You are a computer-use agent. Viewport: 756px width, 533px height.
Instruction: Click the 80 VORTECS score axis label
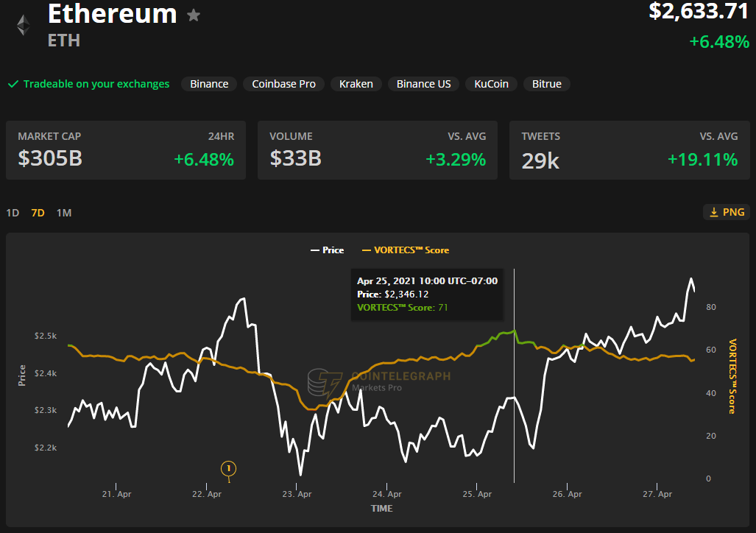[710, 307]
